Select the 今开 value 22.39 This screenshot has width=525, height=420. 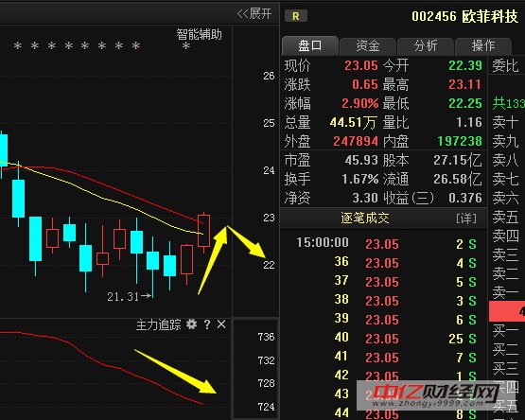tap(465, 65)
